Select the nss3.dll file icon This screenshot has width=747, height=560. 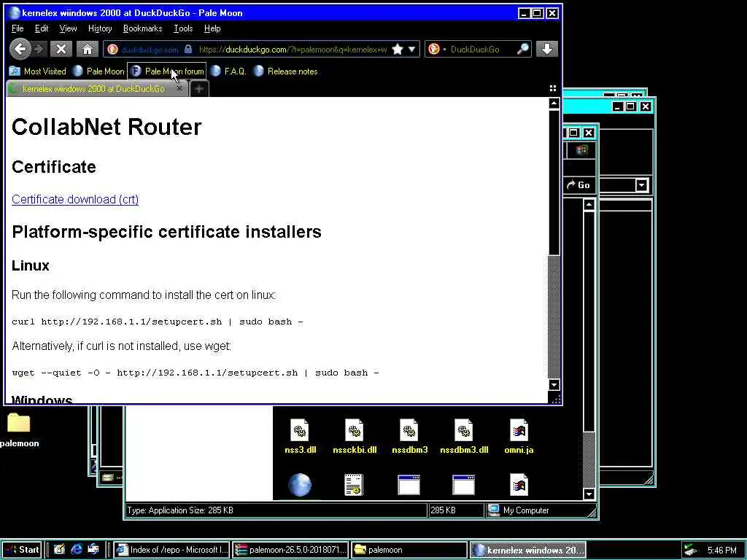click(x=300, y=437)
